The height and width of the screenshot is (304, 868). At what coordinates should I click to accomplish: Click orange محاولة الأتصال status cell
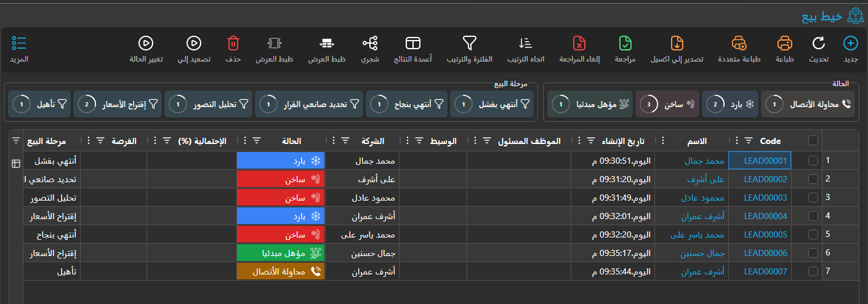[281, 271]
